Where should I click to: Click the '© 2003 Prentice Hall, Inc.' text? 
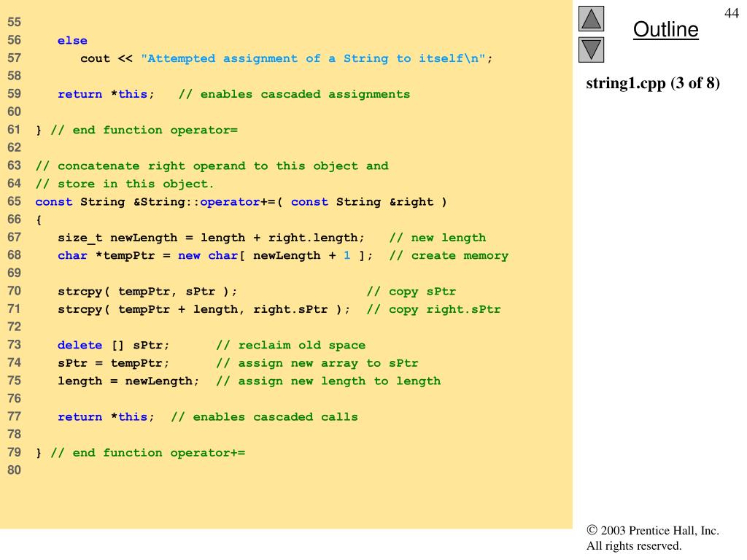653,531
